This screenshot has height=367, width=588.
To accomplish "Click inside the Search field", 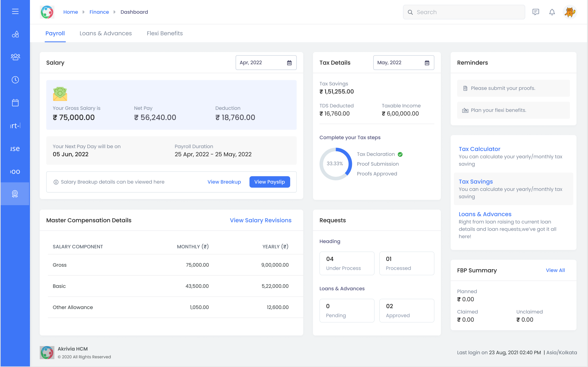I will pos(464,12).
